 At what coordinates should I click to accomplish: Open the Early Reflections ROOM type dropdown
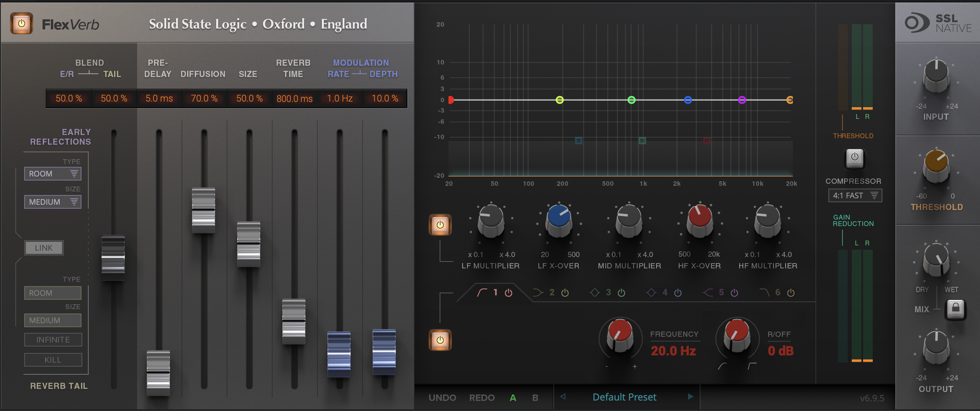point(52,173)
